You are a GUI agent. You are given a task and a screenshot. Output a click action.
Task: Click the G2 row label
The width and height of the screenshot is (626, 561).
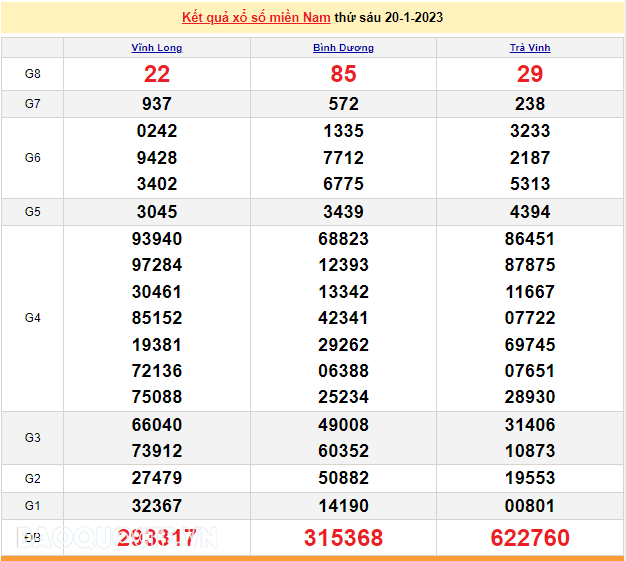pyautogui.click(x=32, y=478)
